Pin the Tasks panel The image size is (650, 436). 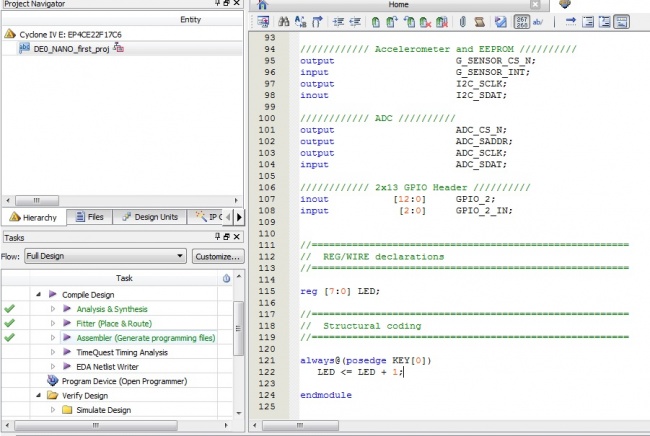coord(217,236)
